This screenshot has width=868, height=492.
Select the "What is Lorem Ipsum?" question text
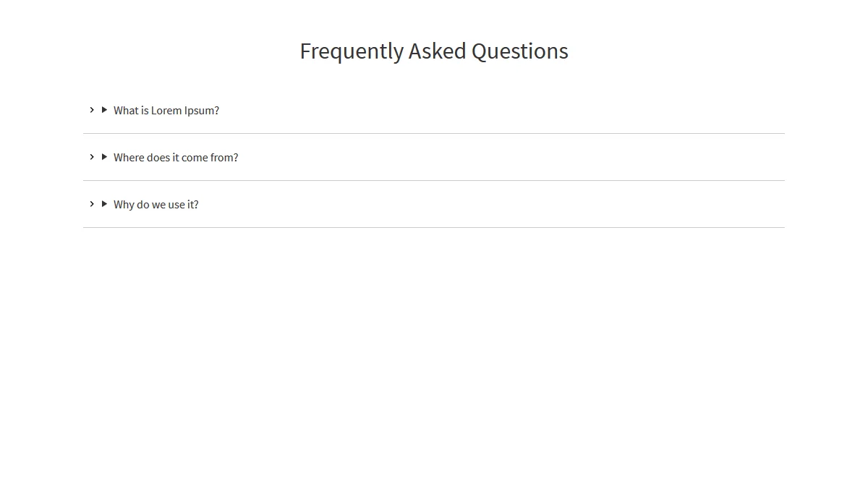pos(166,111)
